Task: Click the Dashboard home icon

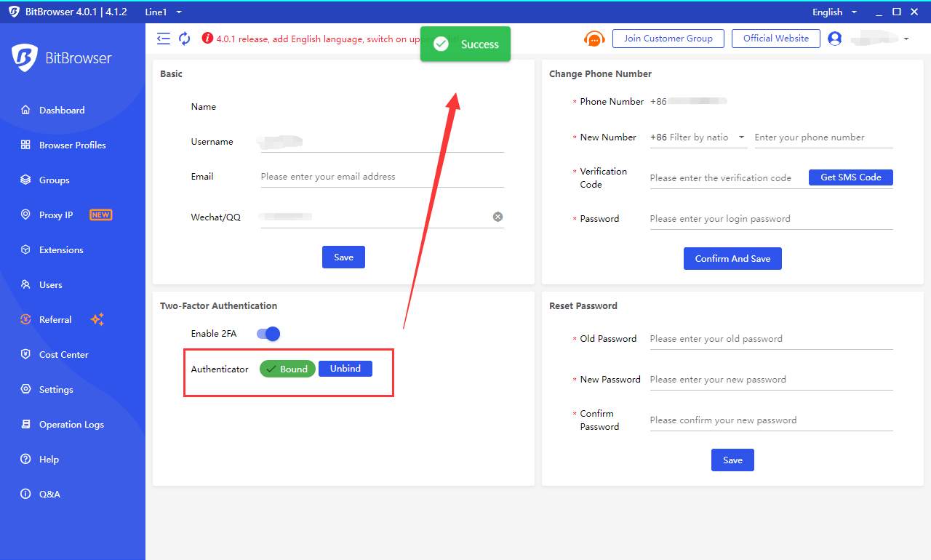Action: tap(25, 111)
